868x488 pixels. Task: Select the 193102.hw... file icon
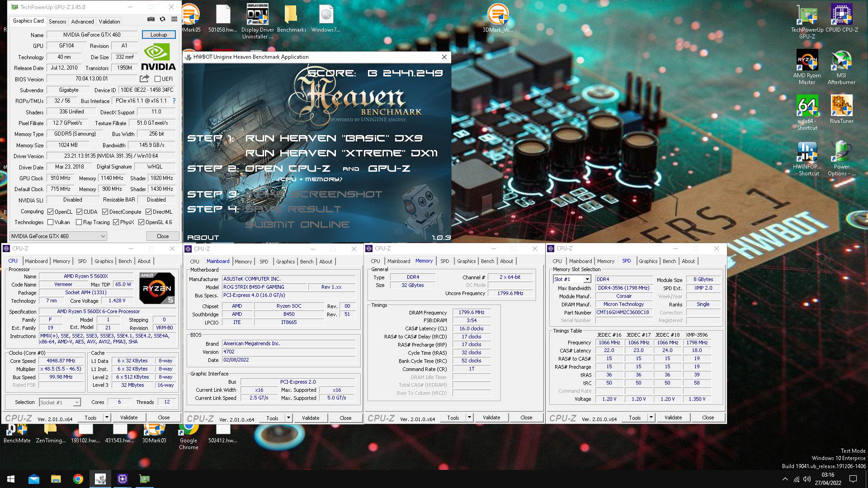click(85, 434)
